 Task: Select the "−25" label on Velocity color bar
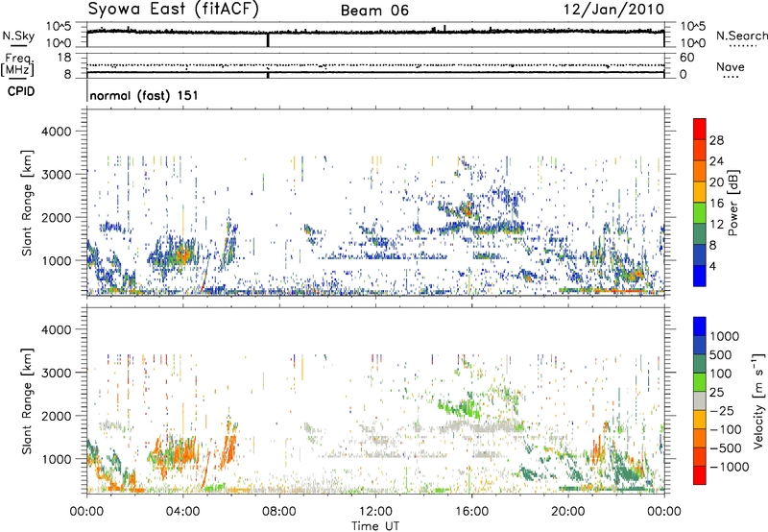[721, 411]
